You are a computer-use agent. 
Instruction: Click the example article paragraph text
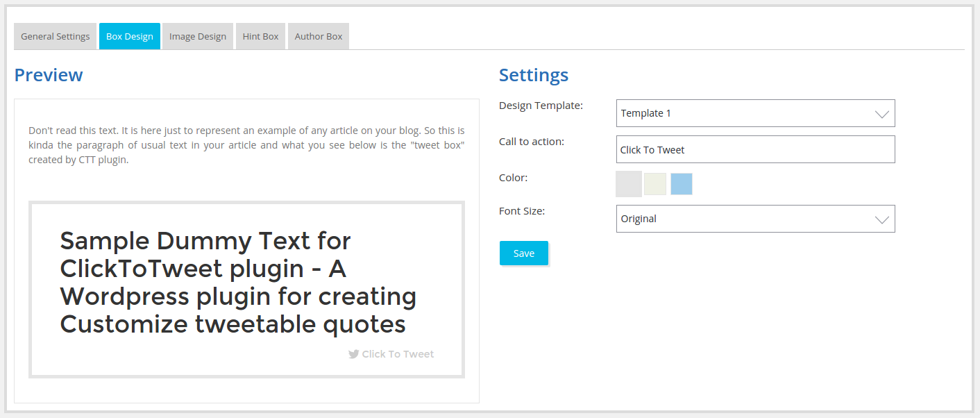[x=246, y=144]
